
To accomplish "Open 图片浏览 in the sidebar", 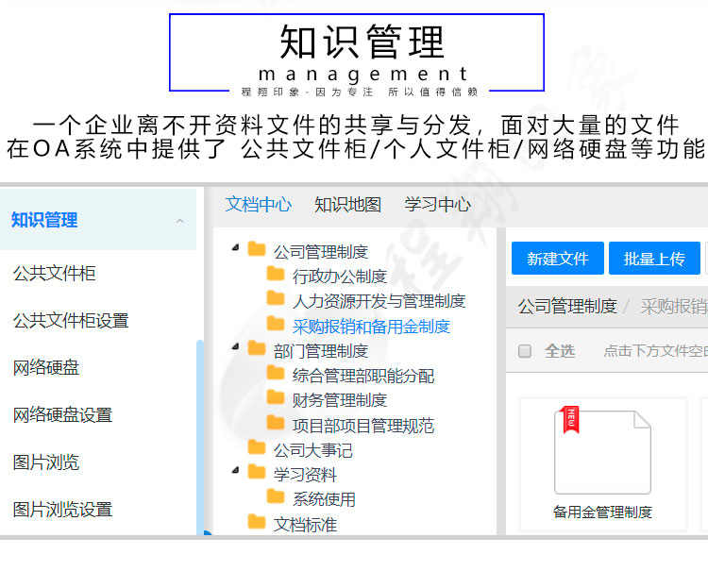I will tap(46, 462).
